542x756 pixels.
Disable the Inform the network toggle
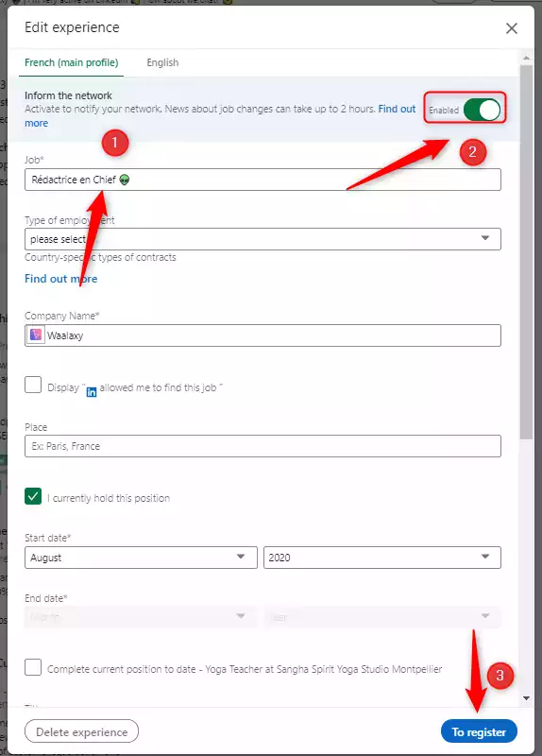tap(482, 110)
